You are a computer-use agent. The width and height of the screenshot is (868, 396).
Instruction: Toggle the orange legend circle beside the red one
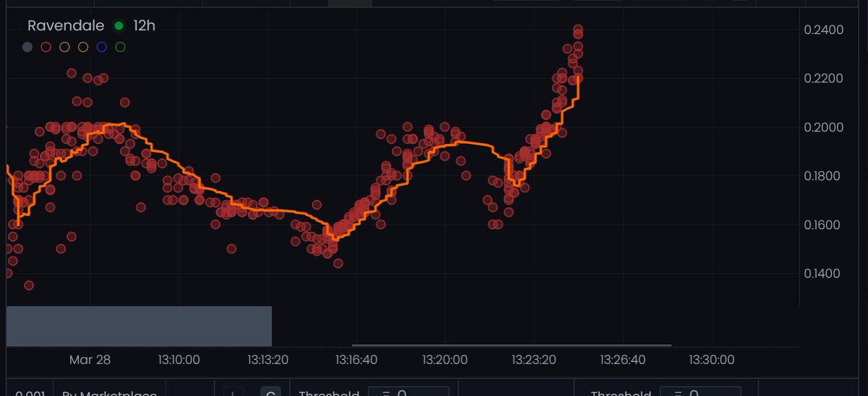point(64,48)
